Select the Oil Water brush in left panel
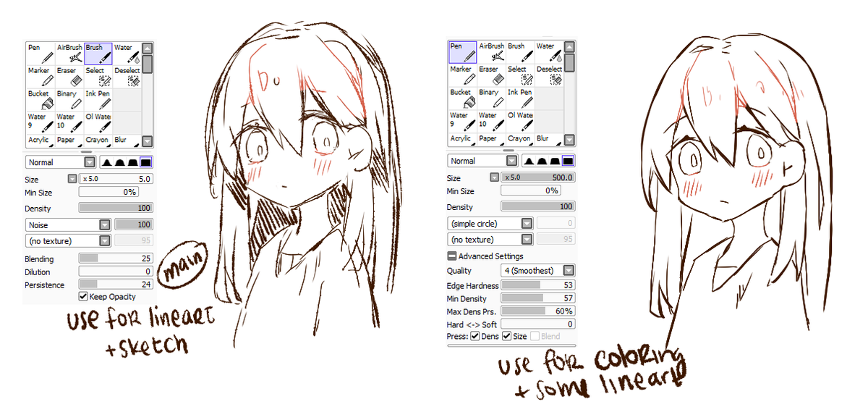Viewport: 868px width, 420px height. pyautogui.click(x=98, y=122)
